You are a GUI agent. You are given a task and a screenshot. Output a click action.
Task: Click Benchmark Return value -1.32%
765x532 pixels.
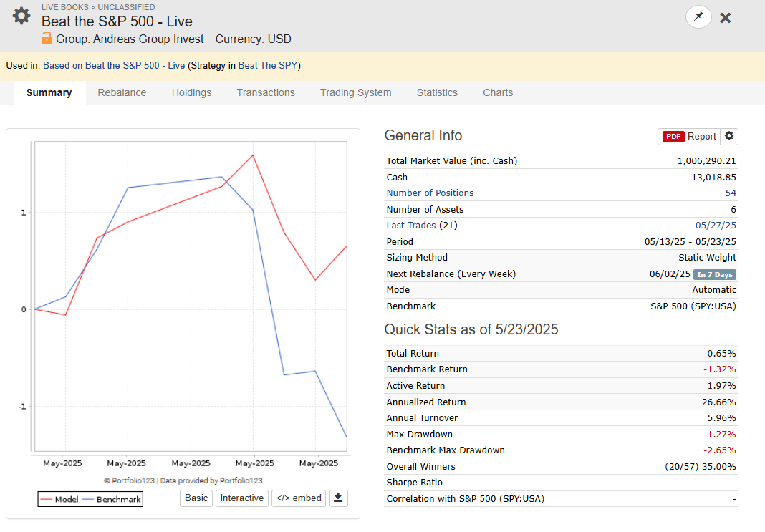720,369
